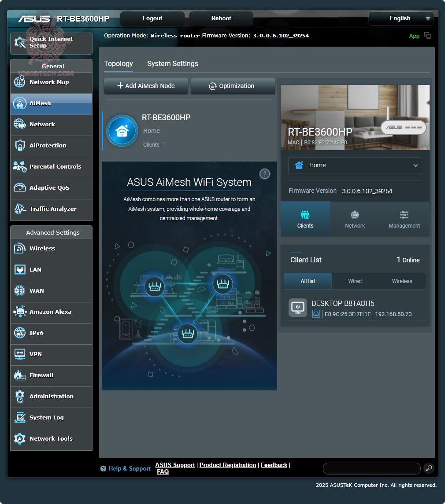Image resolution: width=445 pixels, height=504 pixels.
Task: Switch to the System Settings tab
Action: point(173,64)
